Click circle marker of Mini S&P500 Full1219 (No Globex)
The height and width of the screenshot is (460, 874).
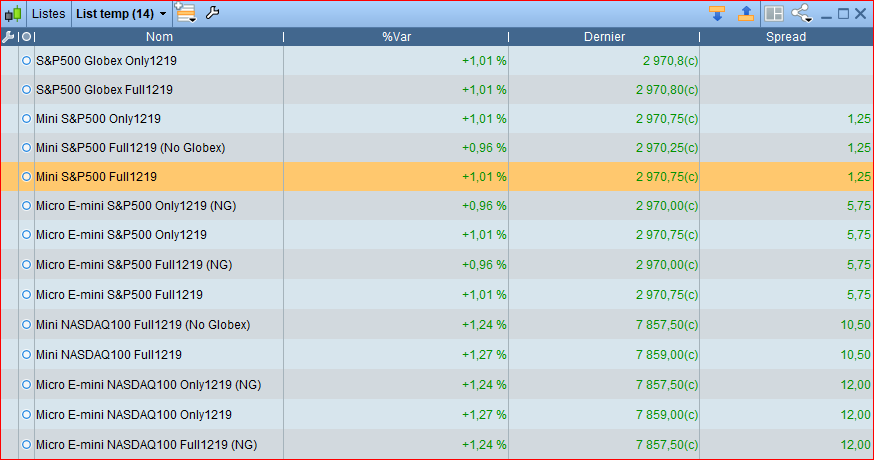point(26,148)
